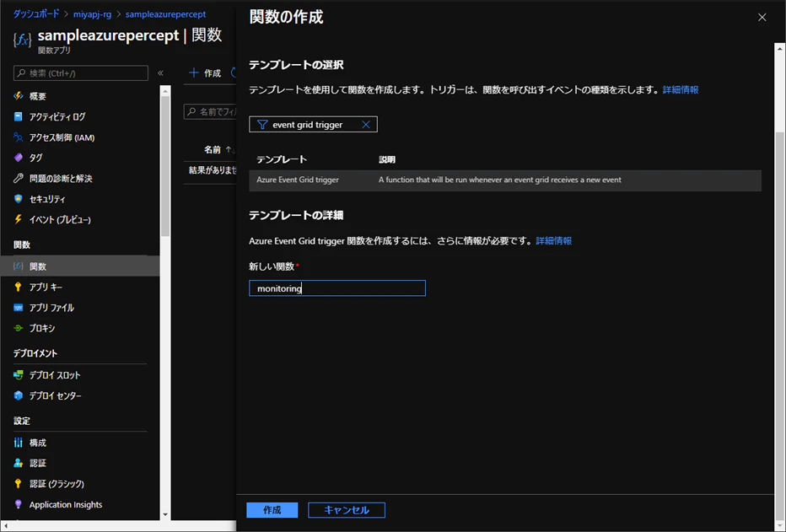Click the panel scrollbar up arrow
The image size is (786, 532).
[x=779, y=49]
